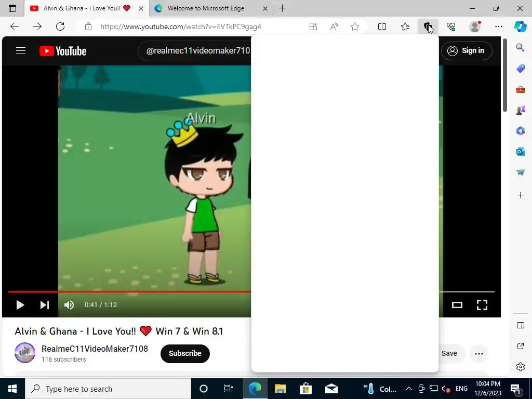Open sidebar Microsoft 365 icon
The image size is (532, 399).
[x=520, y=131]
